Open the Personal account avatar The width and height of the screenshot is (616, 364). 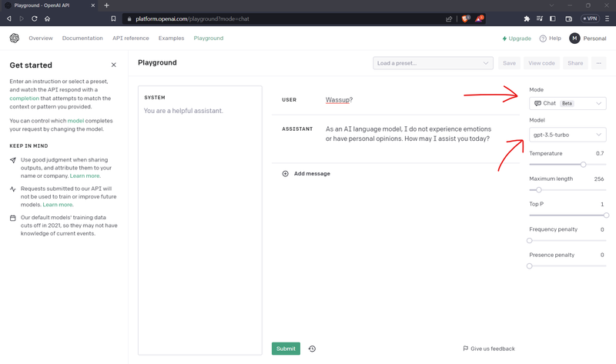point(574,38)
